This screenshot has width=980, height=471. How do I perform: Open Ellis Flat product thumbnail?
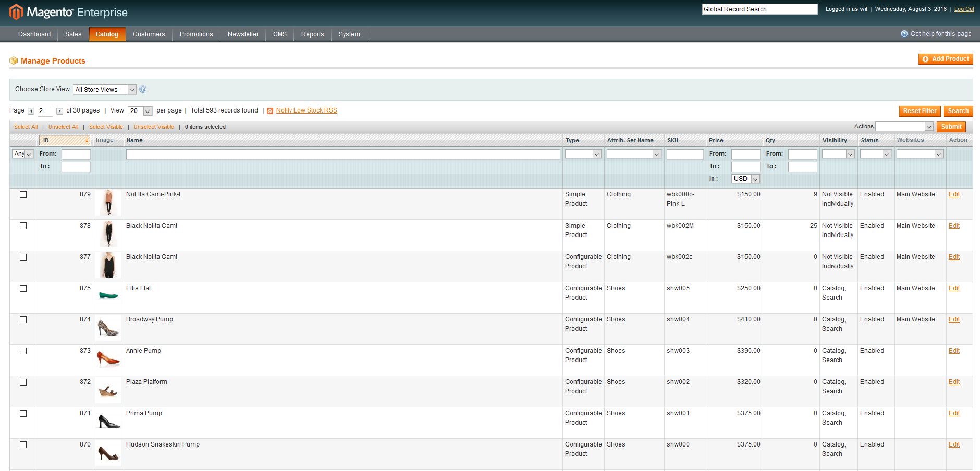pyautogui.click(x=108, y=296)
